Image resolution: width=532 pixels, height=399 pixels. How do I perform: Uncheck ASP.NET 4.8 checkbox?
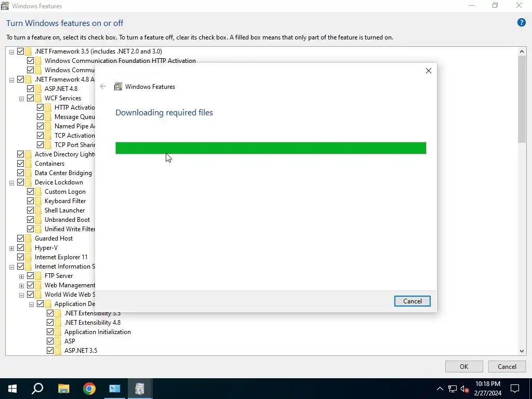(x=30, y=88)
